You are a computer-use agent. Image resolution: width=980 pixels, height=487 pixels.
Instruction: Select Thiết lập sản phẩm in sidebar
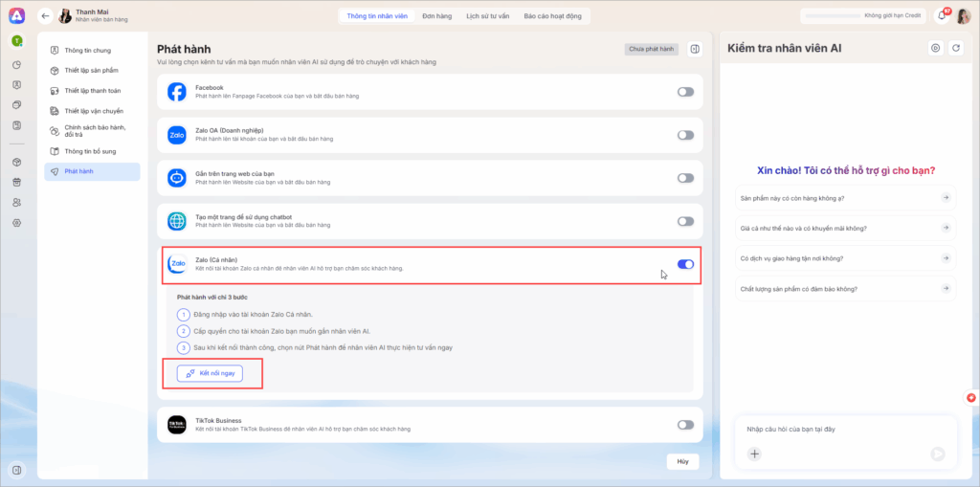pos(94,70)
